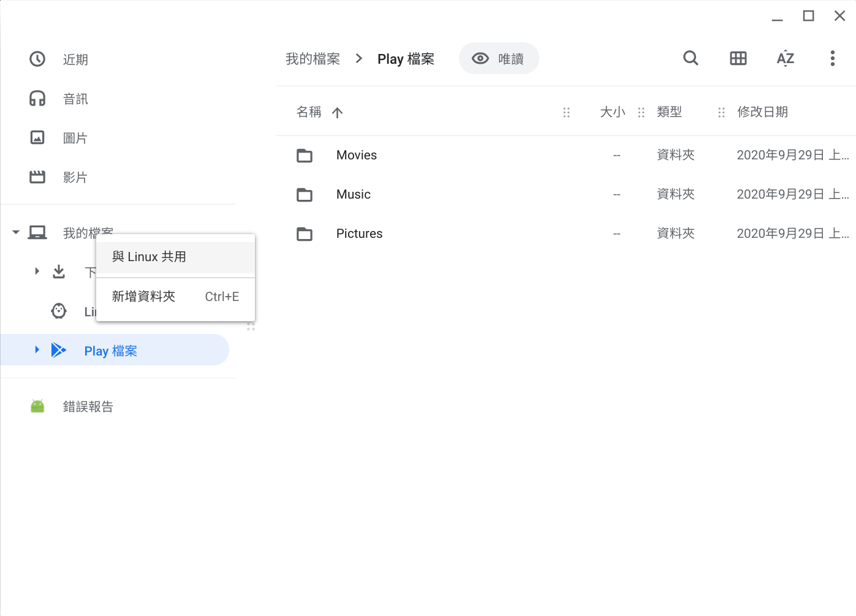This screenshot has width=856, height=616.
Task: Open the search icon in toolbar
Action: click(691, 58)
